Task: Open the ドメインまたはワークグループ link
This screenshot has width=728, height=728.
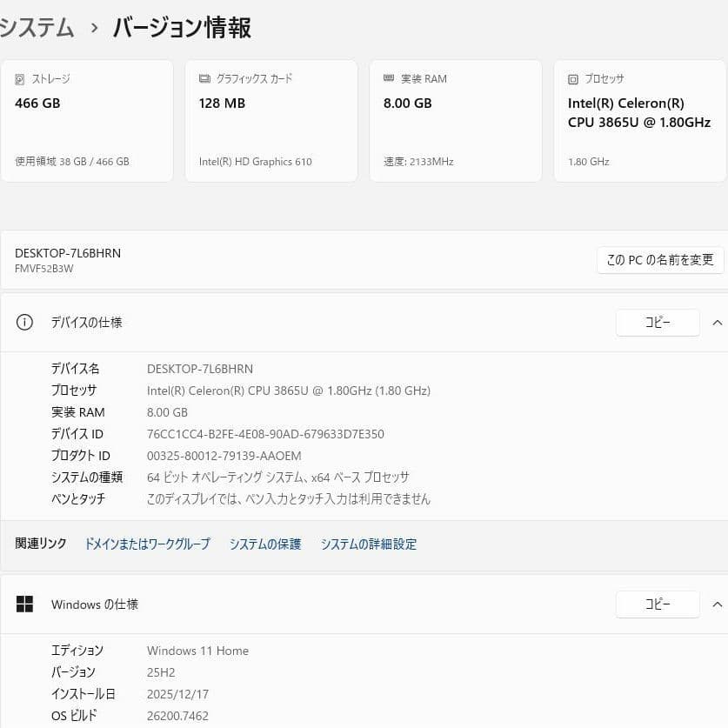Action: coord(146,544)
